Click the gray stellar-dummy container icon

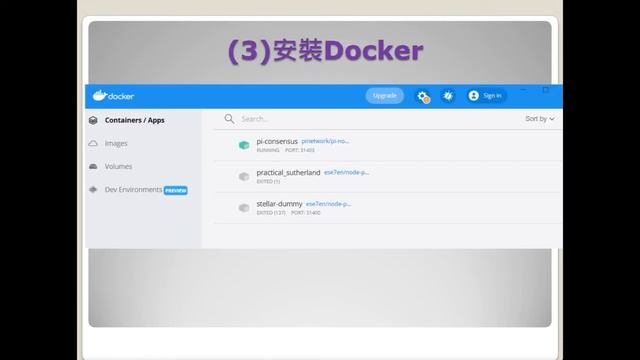coord(244,208)
